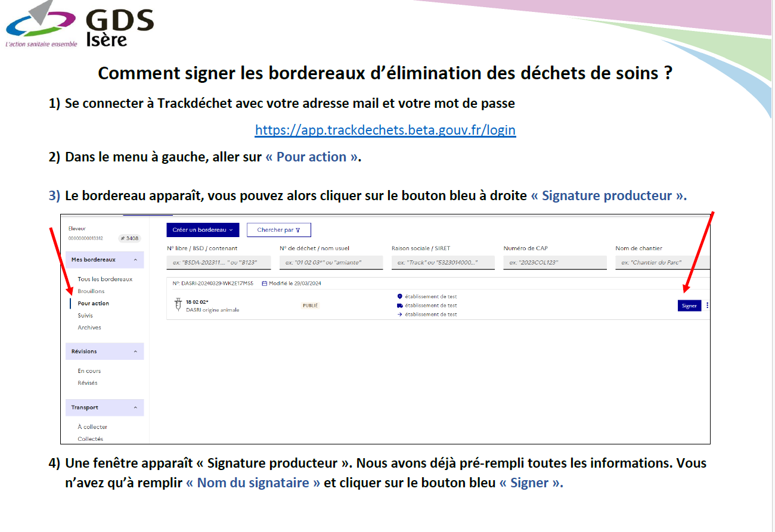
Task: Click the PUBLIÉ status badge
Action: click(310, 306)
